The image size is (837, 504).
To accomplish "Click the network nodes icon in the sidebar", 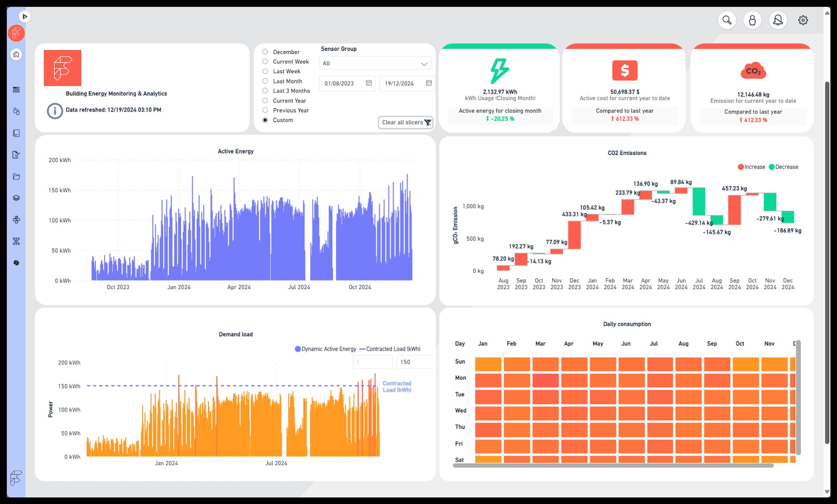I will point(16,241).
